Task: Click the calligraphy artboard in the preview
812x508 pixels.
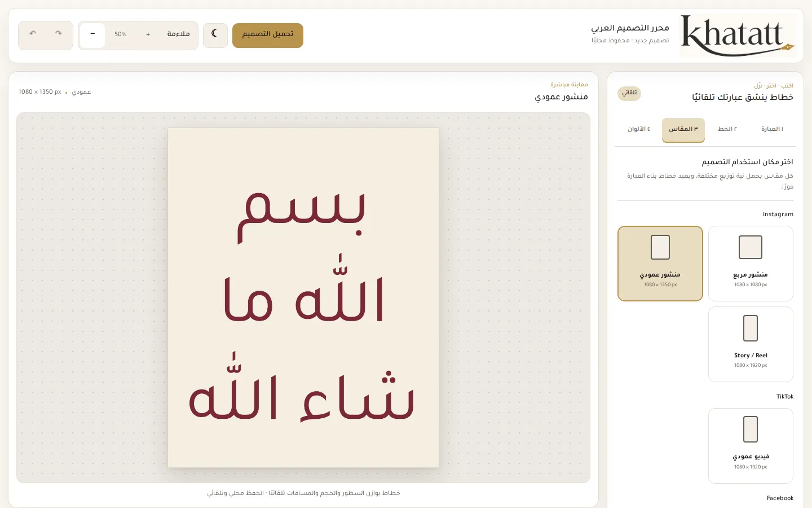Action: coord(303,297)
